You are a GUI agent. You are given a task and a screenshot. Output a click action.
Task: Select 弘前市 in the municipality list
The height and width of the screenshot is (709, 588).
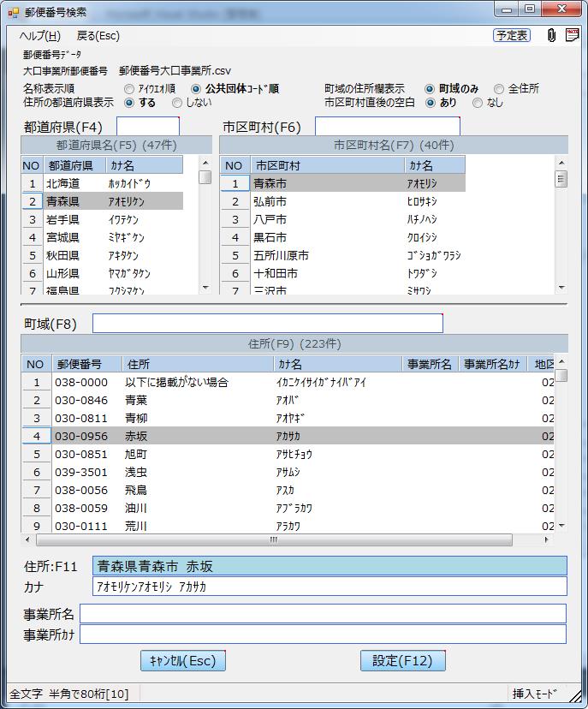(270, 201)
